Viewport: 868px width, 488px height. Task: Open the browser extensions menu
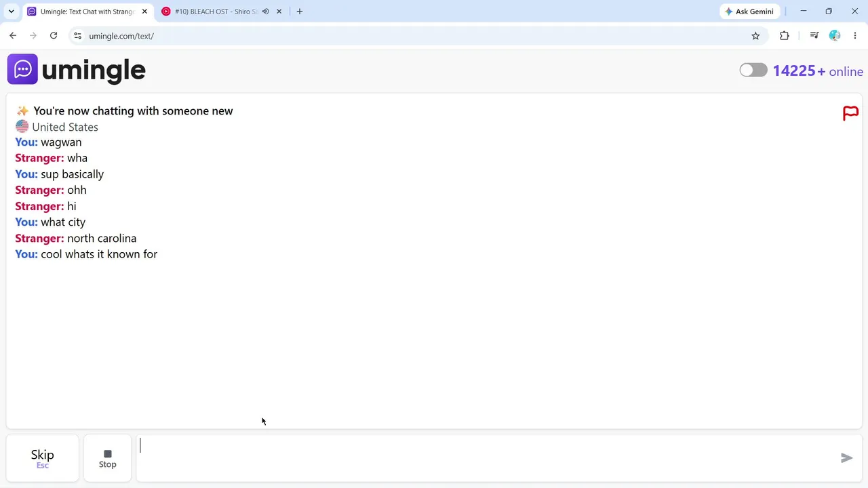785,36
